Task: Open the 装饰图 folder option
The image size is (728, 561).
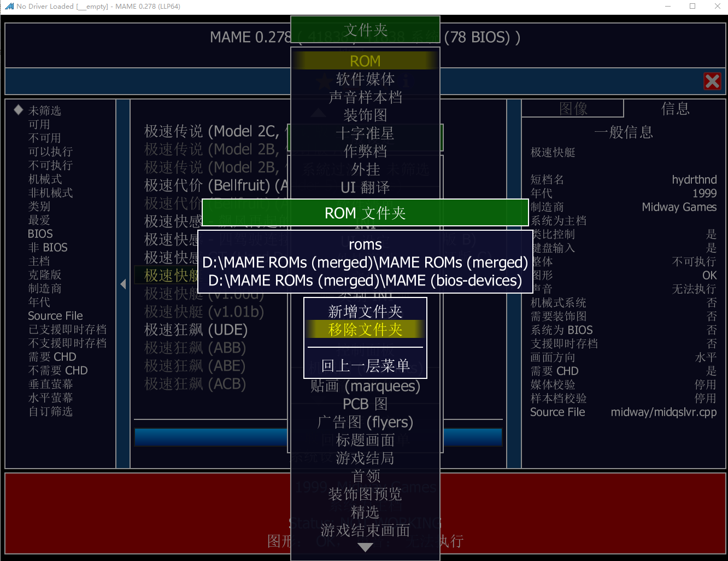Action: pos(365,115)
